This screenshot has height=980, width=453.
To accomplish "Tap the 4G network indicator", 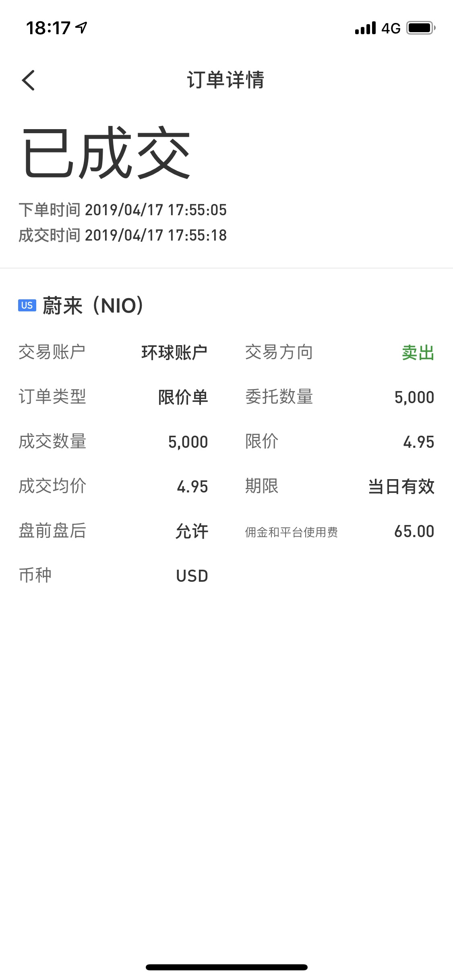I will click(391, 28).
